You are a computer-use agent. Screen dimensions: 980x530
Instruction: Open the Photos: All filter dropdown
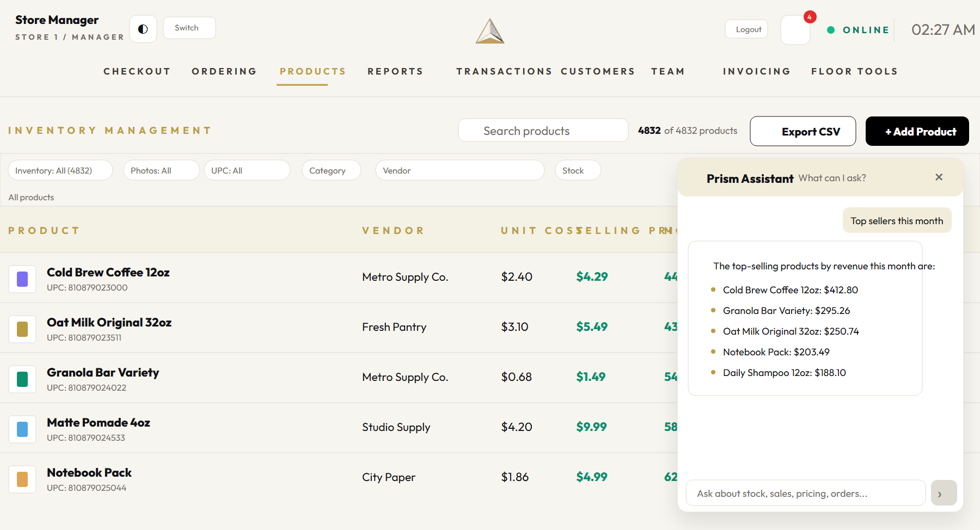point(161,170)
